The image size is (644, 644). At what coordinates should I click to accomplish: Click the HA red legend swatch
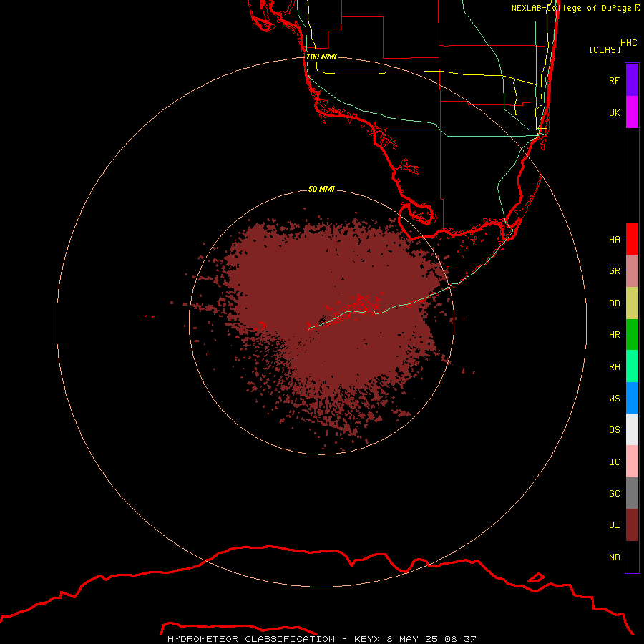[632, 239]
